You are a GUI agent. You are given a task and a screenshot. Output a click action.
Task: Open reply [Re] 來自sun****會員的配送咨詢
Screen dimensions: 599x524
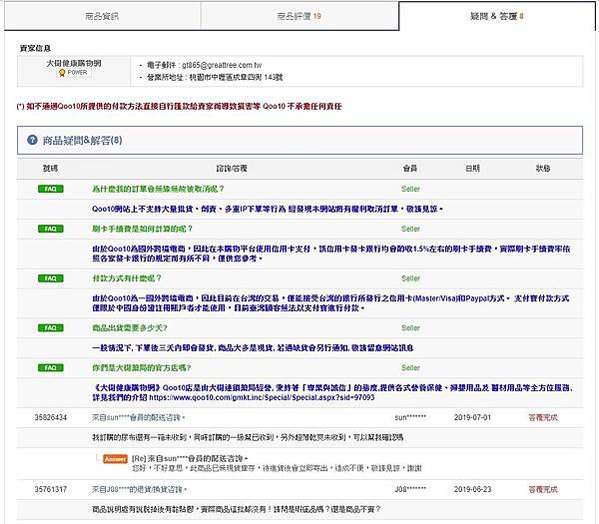190,458
